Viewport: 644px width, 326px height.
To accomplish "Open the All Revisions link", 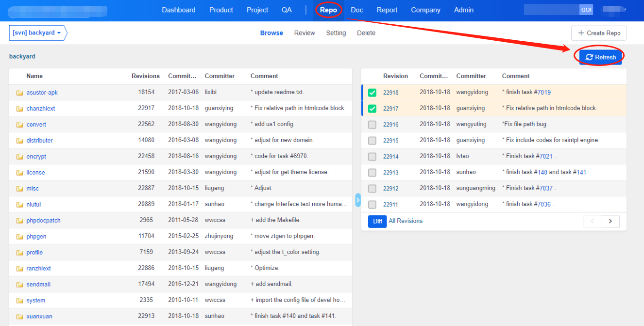I will (x=406, y=221).
